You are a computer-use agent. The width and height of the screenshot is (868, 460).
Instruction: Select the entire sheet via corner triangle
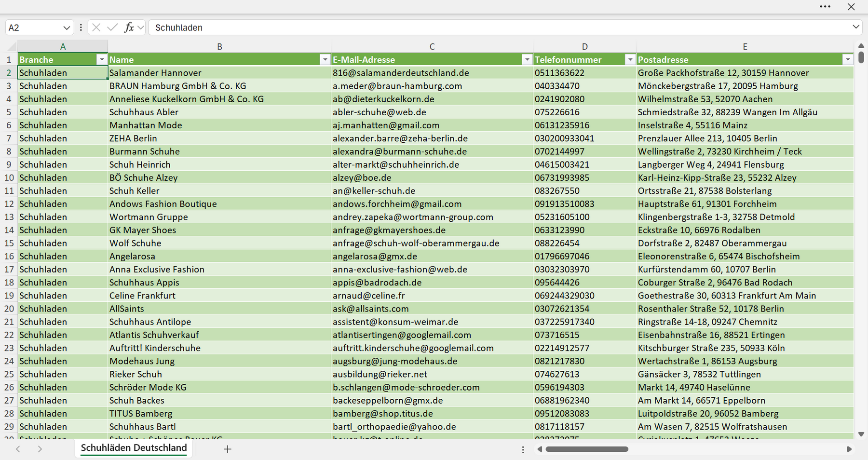(12, 47)
